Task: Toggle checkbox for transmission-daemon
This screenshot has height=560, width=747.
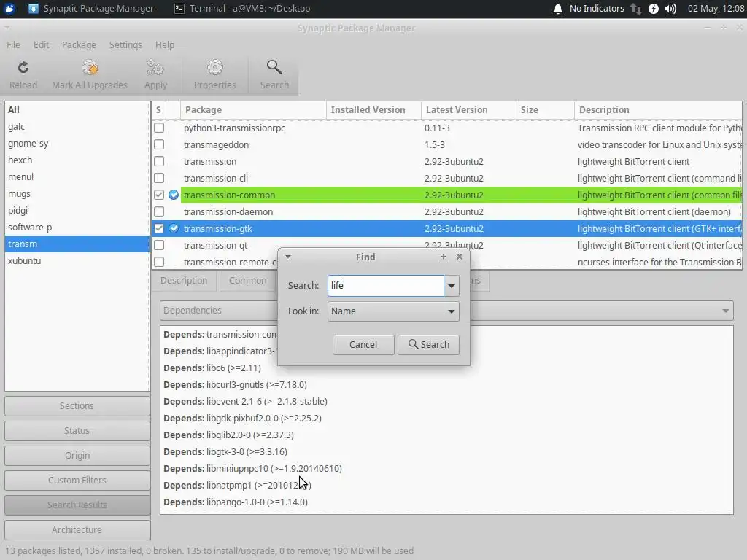Action: (159, 211)
